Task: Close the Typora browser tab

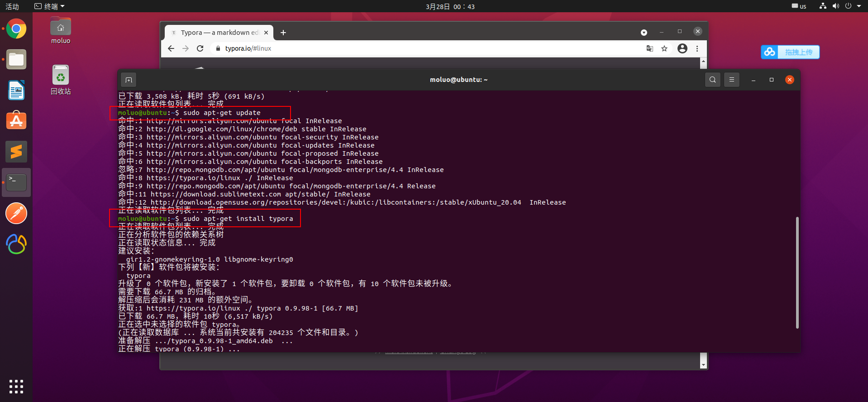Action: (266, 33)
